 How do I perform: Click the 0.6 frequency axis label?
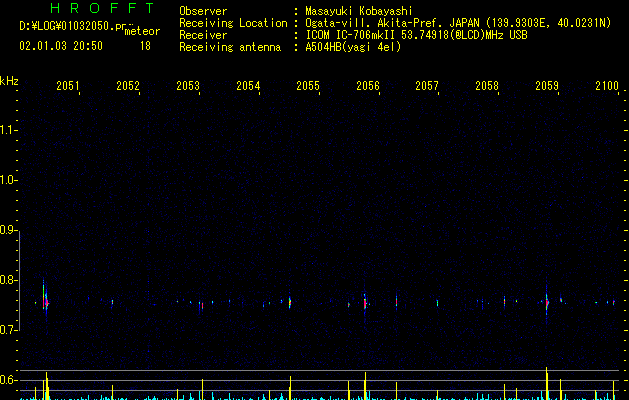click(9, 380)
